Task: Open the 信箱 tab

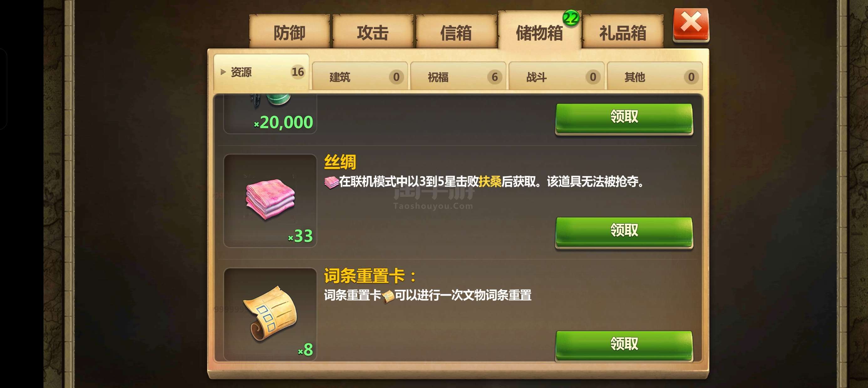Action: (456, 32)
